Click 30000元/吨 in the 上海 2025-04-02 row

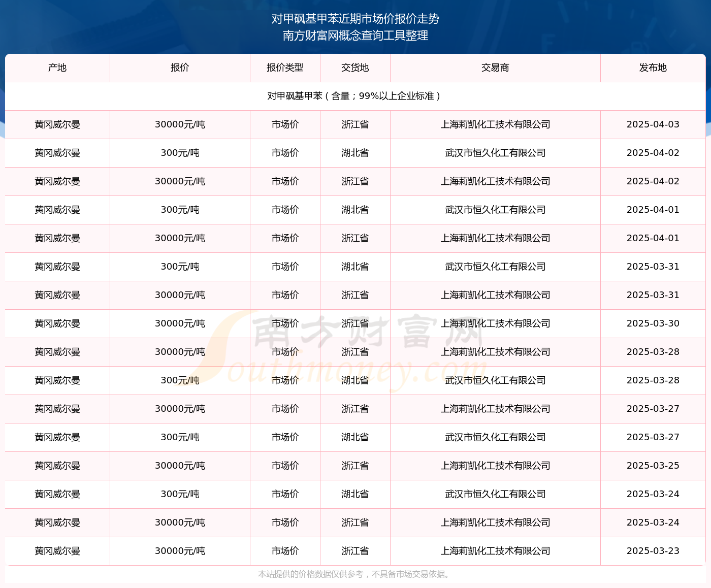(180, 181)
